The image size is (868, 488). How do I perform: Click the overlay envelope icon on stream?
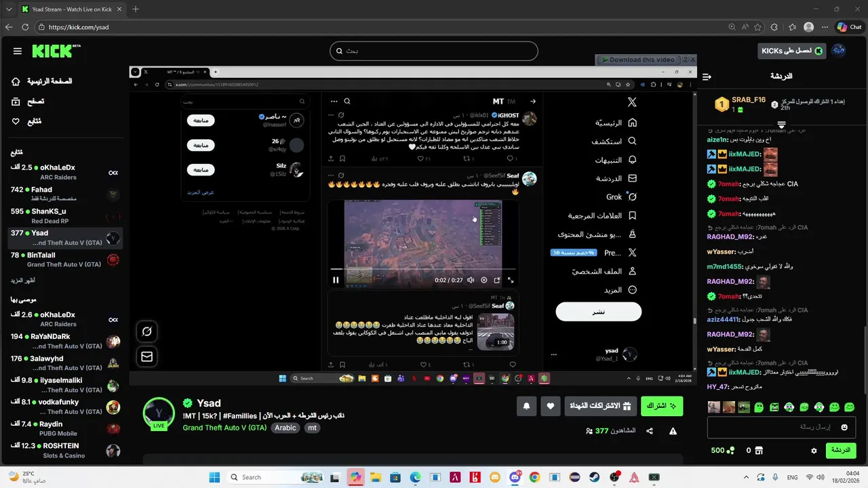(x=146, y=357)
